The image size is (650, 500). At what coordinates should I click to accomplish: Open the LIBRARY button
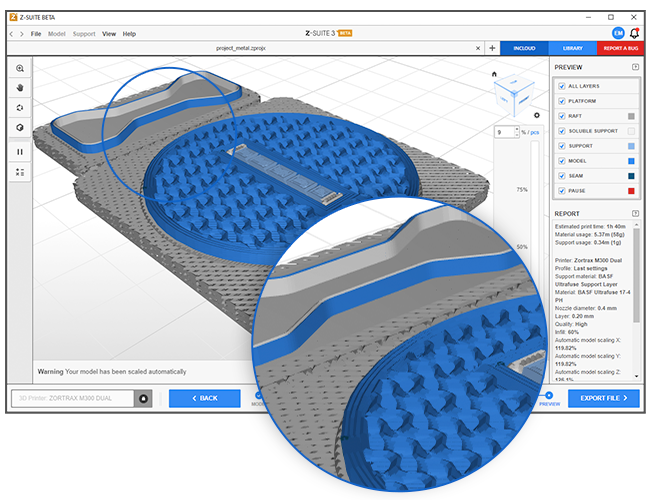572,48
